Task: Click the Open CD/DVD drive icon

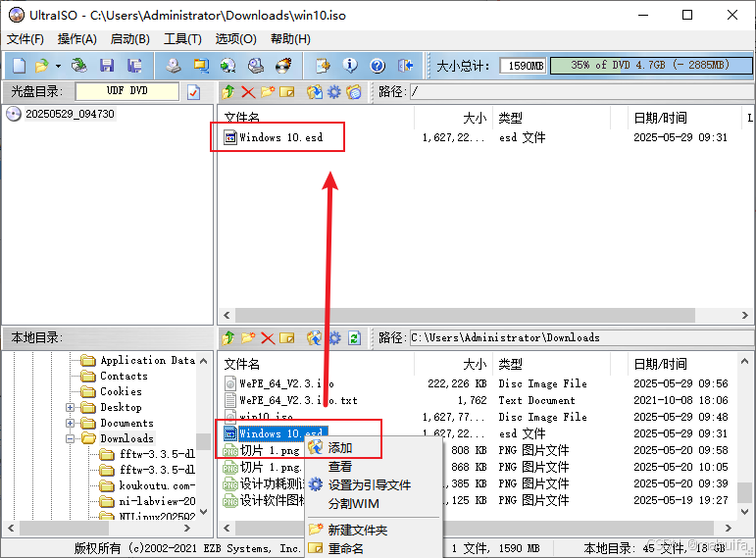Action: point(79,65)
